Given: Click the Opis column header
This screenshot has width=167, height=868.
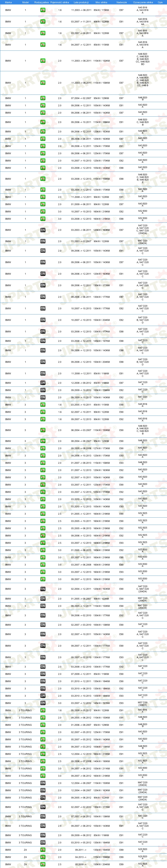Looking at the screenshot, I should point(160,2).
